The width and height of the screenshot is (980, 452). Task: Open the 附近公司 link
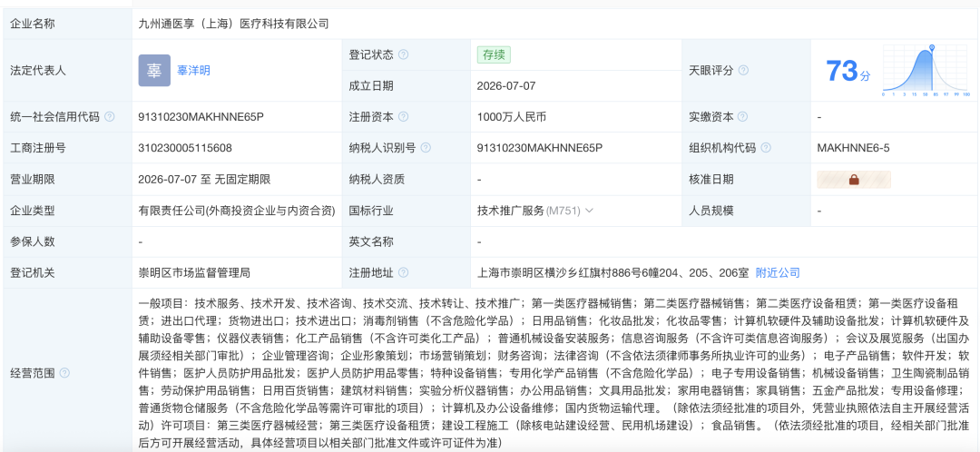[x=778, y=272]
